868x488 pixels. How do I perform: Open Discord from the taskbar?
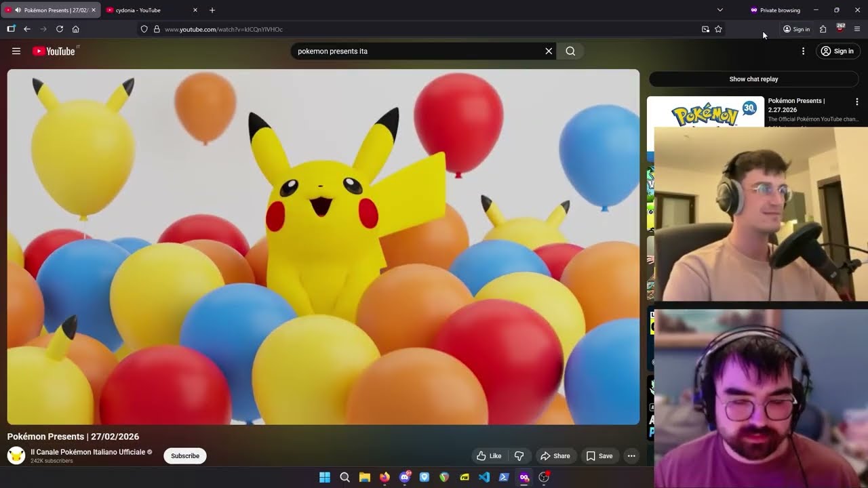pyautogui.click(x=405, y=477)
